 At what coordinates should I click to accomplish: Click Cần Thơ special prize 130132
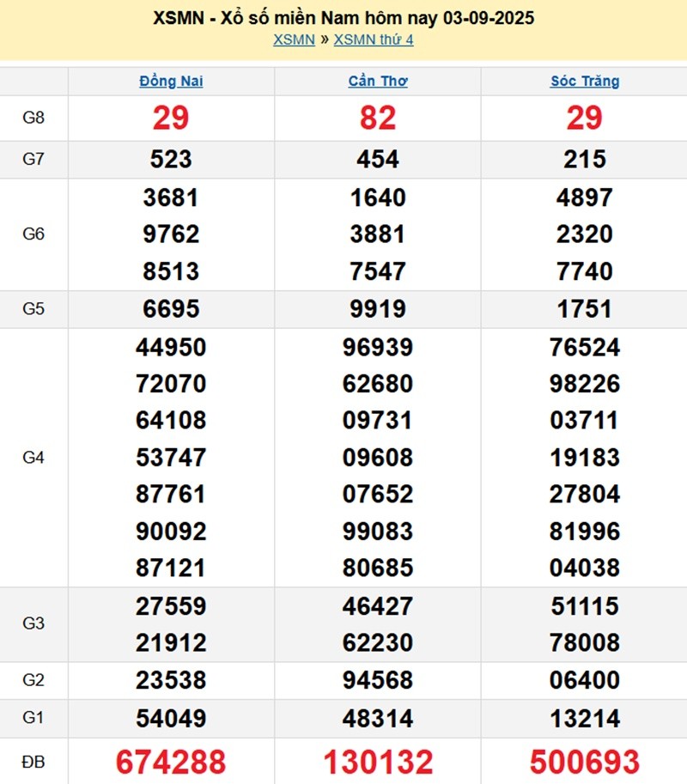coord(378,762)
